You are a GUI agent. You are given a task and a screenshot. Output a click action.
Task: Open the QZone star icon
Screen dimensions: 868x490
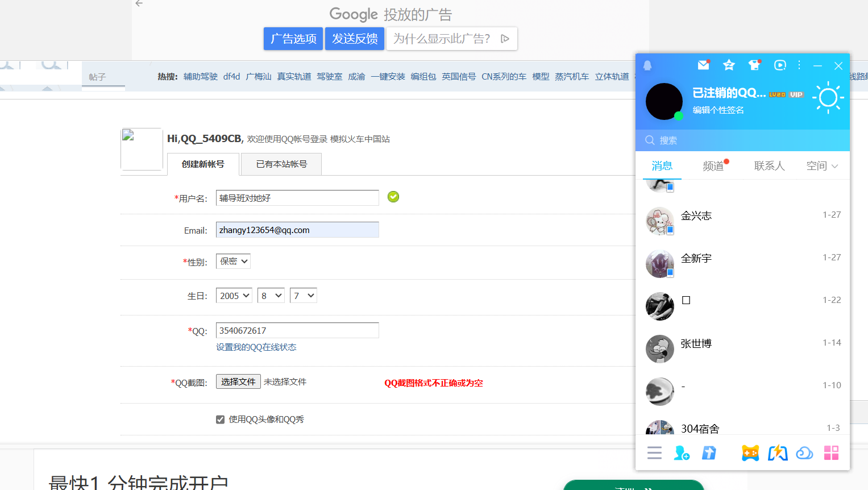click(x=729, y=65)
